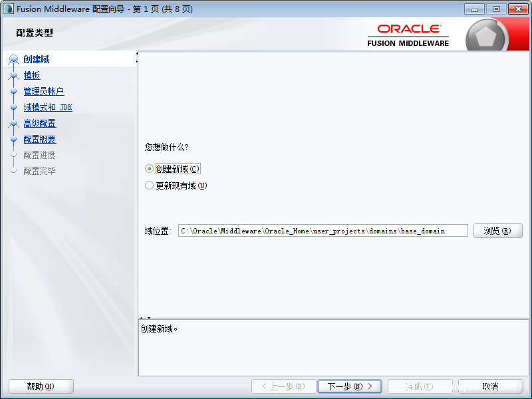Screen dimensions: 532x399
Task: Click the 管理员帐户 step bullet icon
Action: [x=13, y=91]
